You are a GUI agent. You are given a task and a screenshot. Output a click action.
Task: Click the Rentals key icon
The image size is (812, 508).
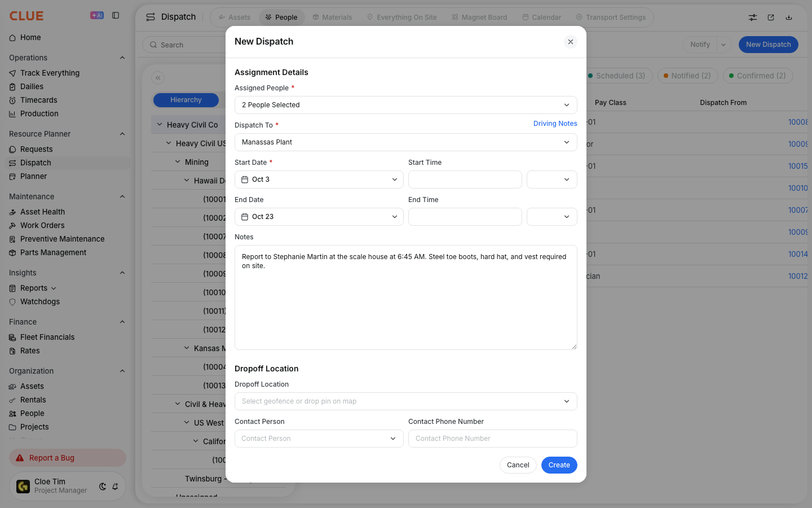[x=12, y=400]
